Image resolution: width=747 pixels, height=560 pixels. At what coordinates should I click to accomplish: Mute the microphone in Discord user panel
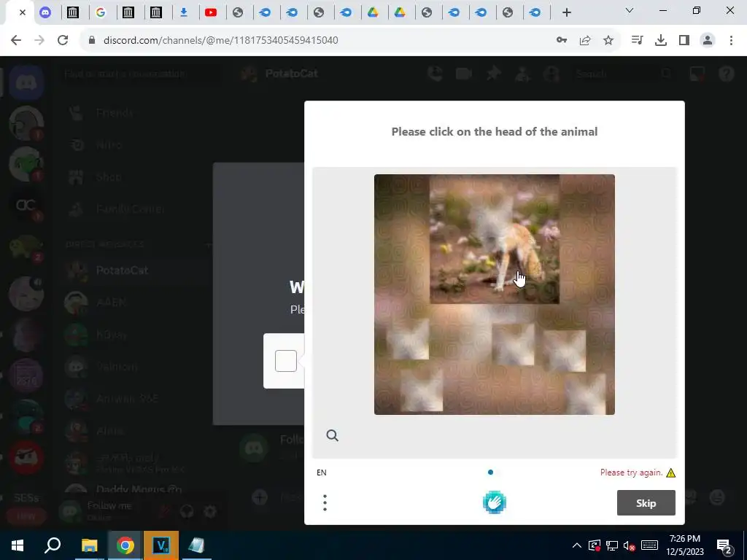pyautogui.click(x=164, y=511)
